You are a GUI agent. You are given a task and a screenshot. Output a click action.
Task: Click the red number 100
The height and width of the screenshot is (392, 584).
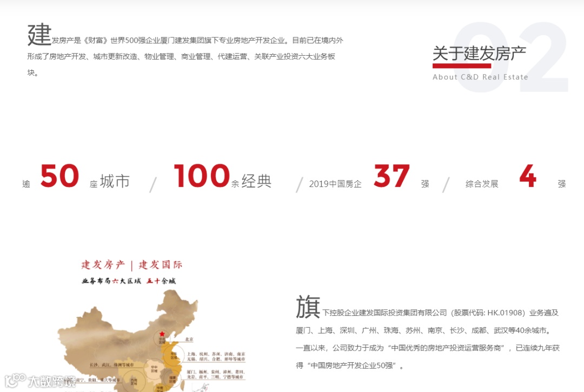(x=202, y=175)
